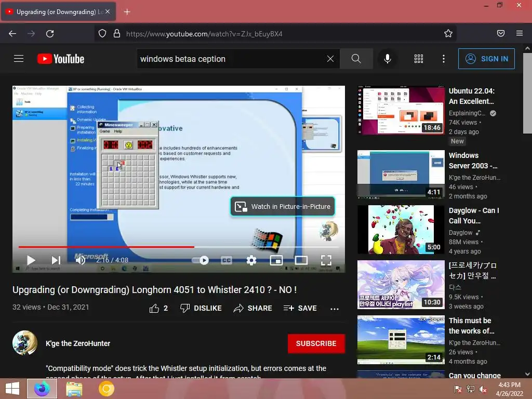The height and width of the screenshot is (399, 532).
Task: Search with your voice microphone
Action: [x=387, y=59]
